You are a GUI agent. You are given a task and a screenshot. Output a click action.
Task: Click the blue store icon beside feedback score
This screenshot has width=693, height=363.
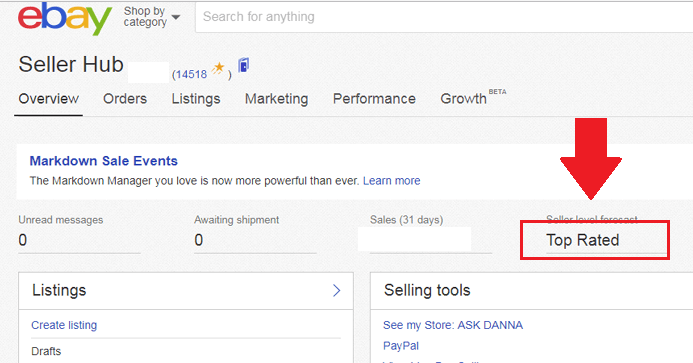click(x=244, y=65)
